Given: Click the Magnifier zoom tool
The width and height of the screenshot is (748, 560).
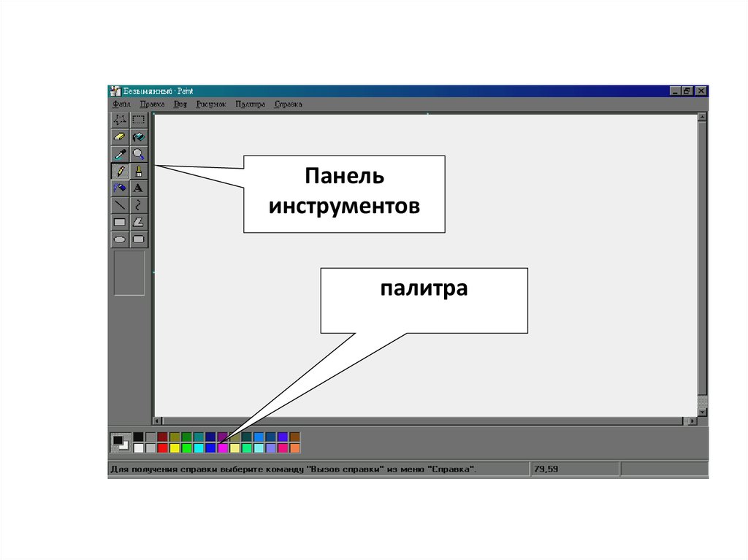Looking at the screenshot, I should (x=139, y=153).
